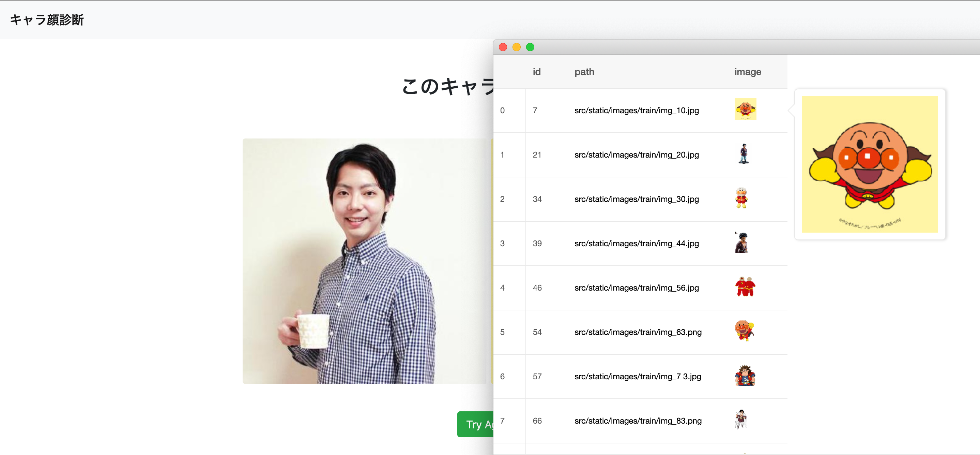Click the thumbnail in row img_63.png
The width and height of the screenshot is (980, 455).
744,331
